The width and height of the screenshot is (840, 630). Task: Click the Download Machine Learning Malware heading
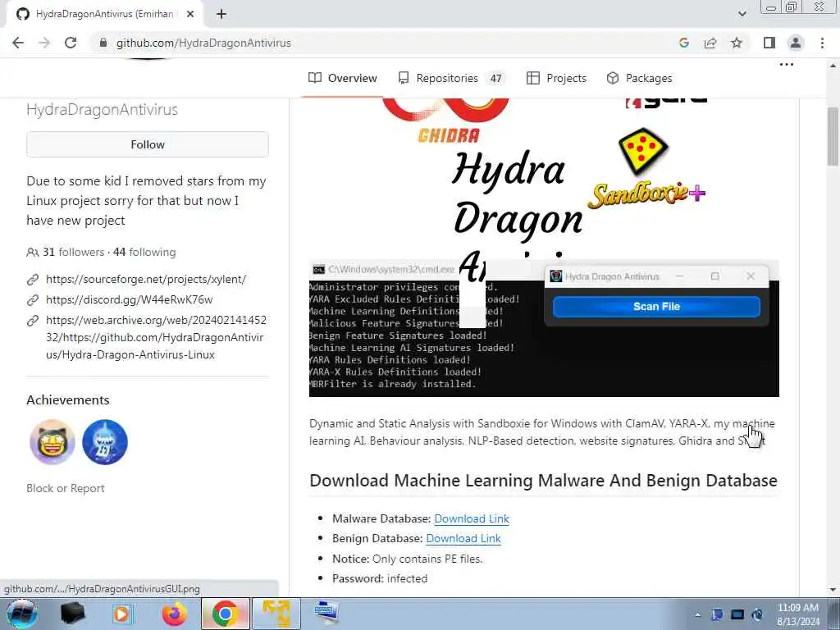click(x=543, y=481)
